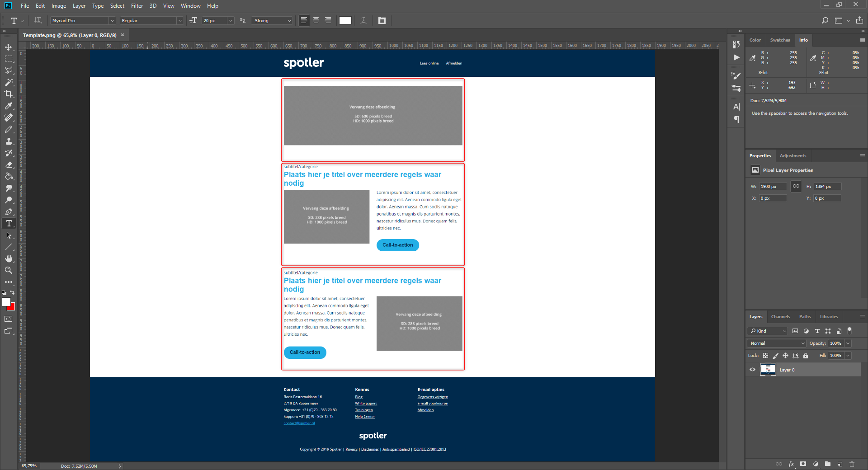
Task: Select the Zoom tool
Action: click(x=9, y=270)
